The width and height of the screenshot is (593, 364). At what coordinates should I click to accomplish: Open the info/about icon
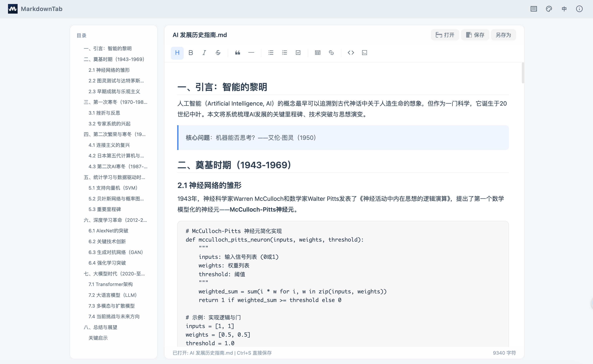coord(579,9)
